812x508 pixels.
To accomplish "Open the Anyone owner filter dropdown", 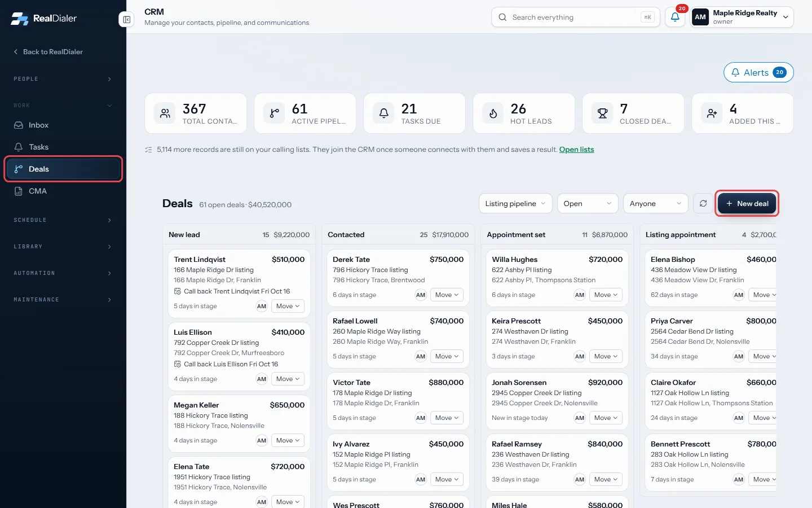I will (655, 204).
